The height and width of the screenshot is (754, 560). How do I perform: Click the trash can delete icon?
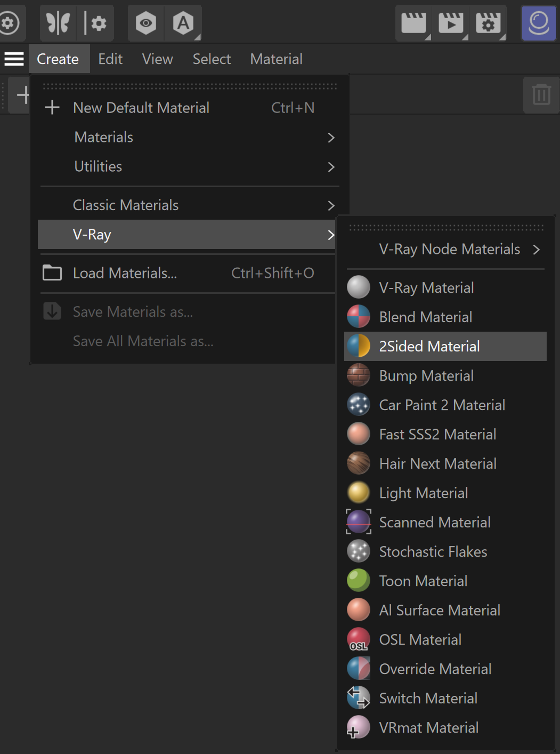click(541, 95)
